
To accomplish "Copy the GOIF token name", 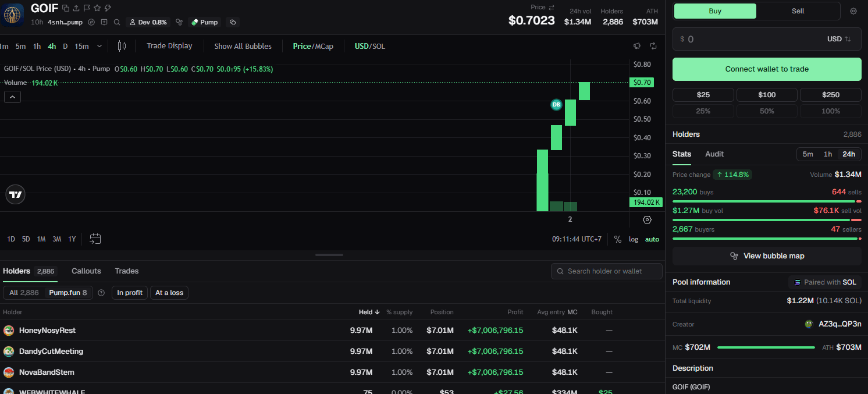I will (x=66, y=8).
